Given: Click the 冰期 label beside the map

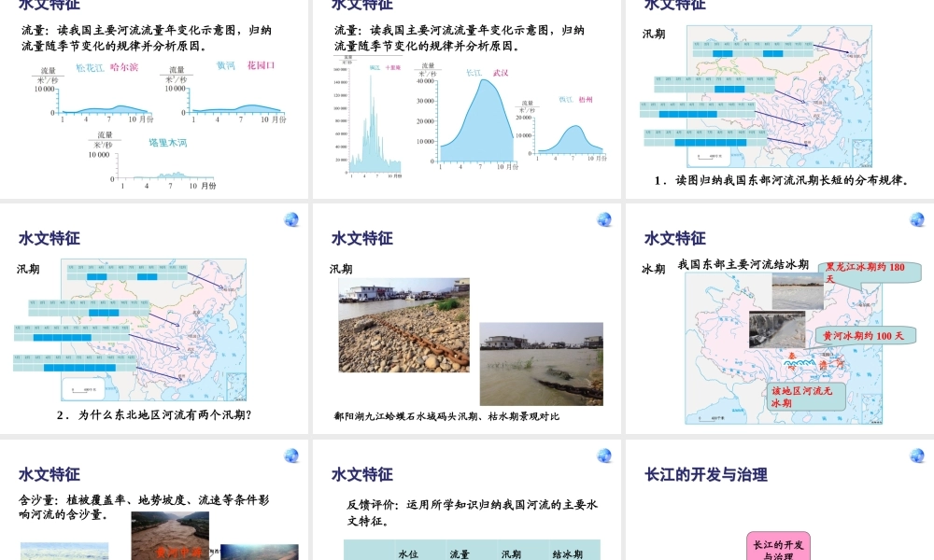Looking at the screenshot, I should coord(654,269).
